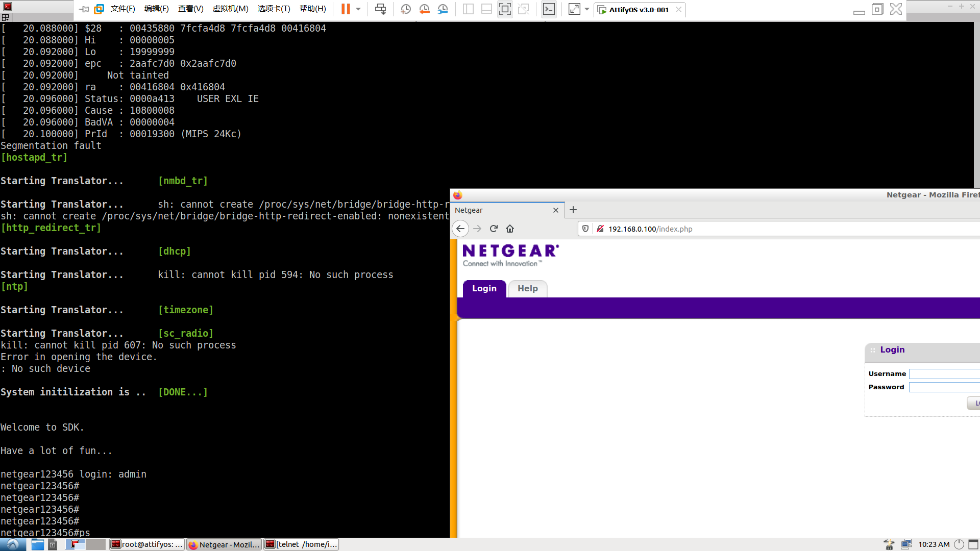Expand stretch guest dropdown arrow

pos(587,9)
